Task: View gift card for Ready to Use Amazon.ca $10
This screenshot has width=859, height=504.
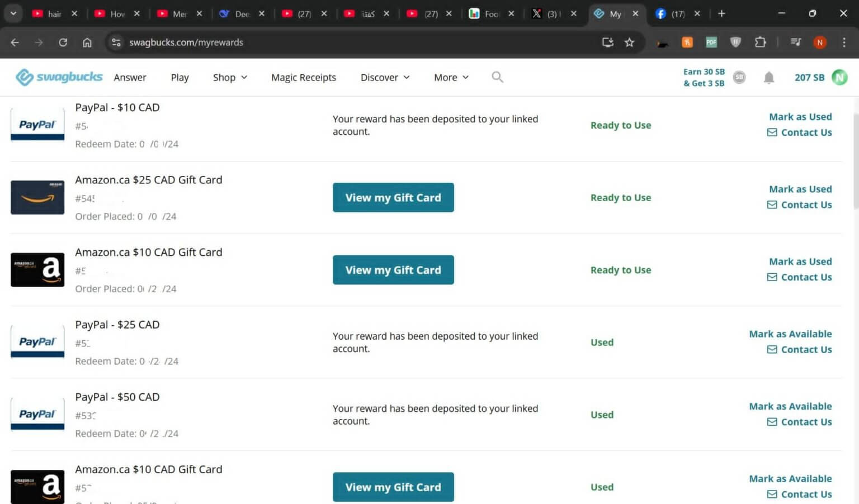Action: 393,270
